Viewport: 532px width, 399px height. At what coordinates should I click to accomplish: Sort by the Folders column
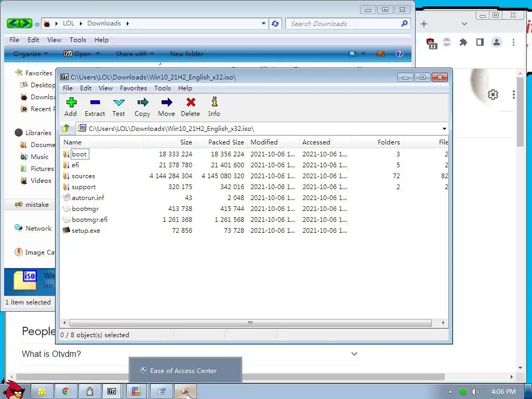tap(377, 142)
